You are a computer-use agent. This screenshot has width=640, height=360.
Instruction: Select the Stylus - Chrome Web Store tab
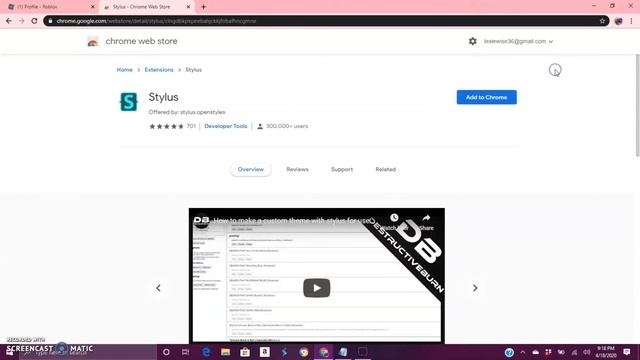147,7
